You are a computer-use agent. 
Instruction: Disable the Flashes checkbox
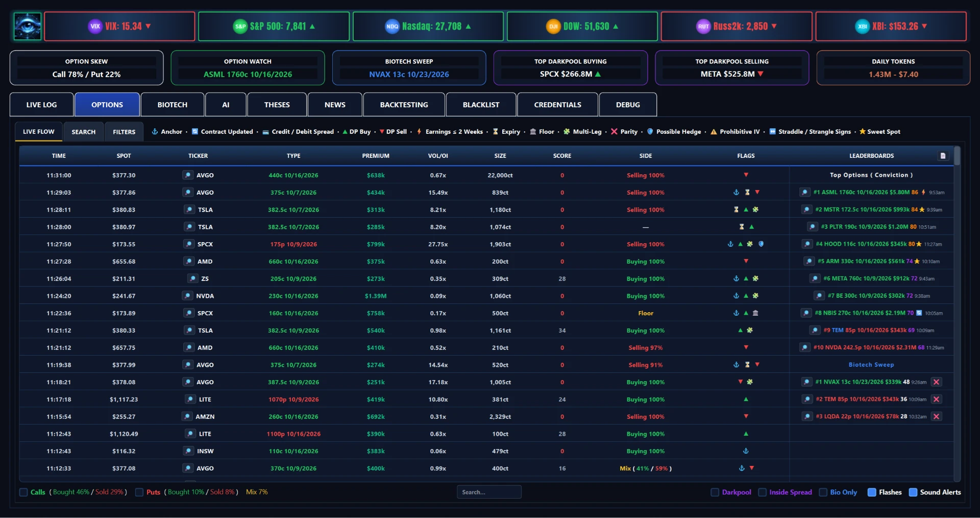pos(872,492)
